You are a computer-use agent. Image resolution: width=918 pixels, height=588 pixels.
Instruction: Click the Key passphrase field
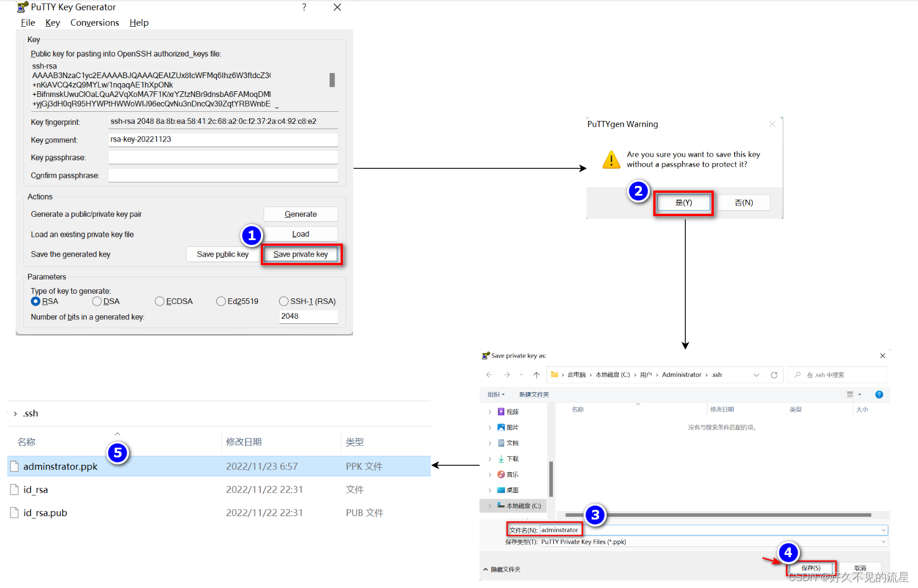223,157
